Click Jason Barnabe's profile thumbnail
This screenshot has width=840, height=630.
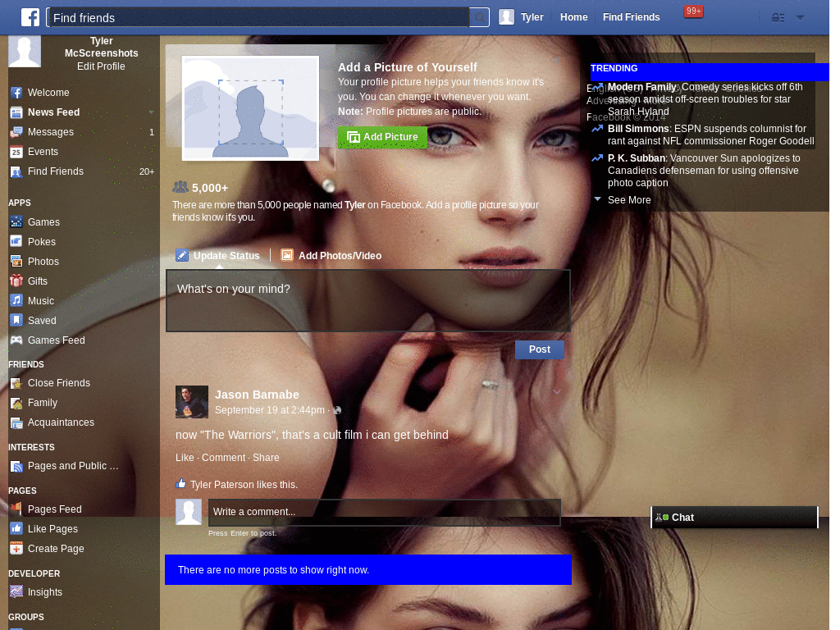click(x=192, y=402)
